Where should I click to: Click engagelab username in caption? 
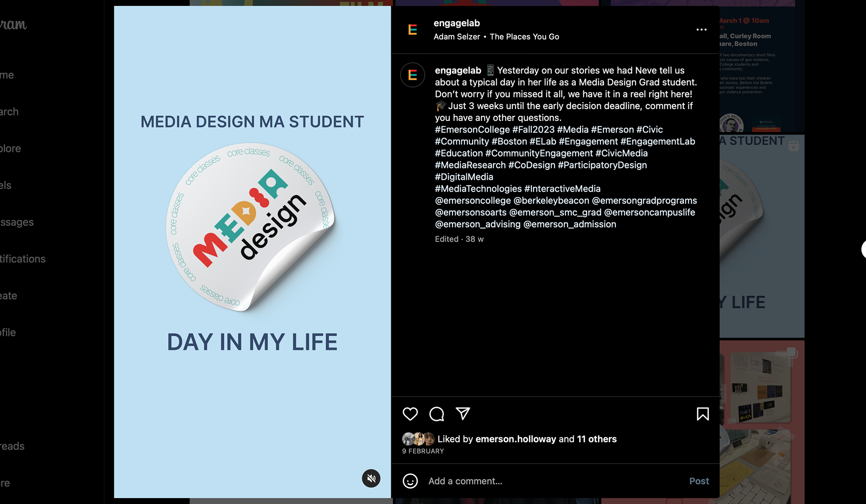coord(458,70)
